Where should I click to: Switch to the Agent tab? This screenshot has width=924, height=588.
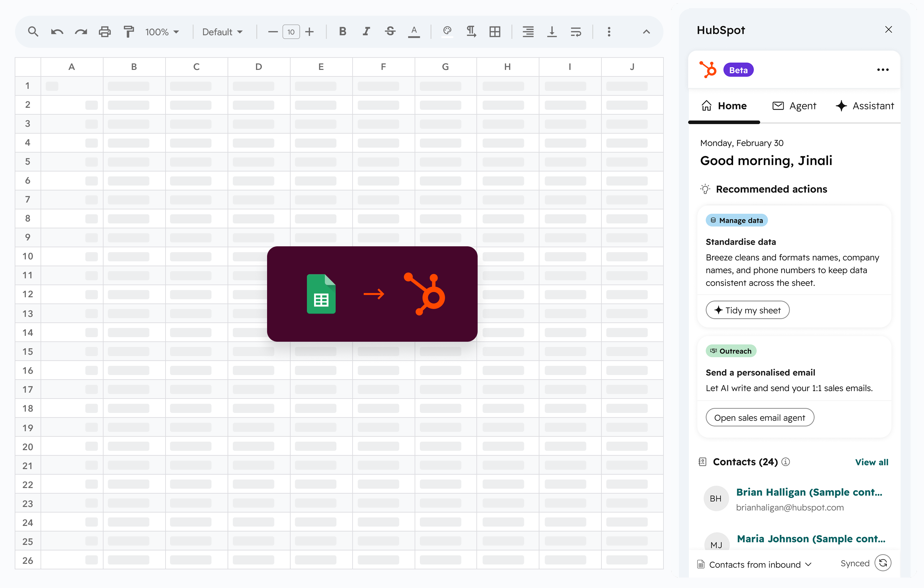pyautogui.click(x=794, y=106)
